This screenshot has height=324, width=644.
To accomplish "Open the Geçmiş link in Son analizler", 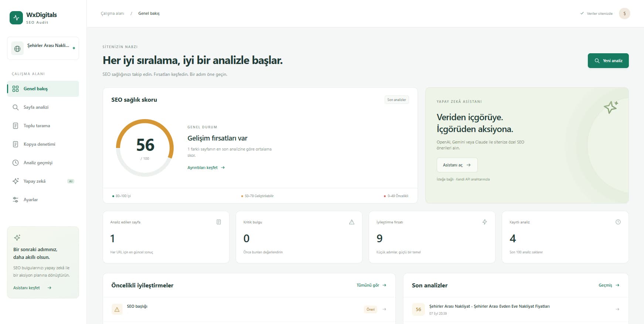I will coord(609,285).
